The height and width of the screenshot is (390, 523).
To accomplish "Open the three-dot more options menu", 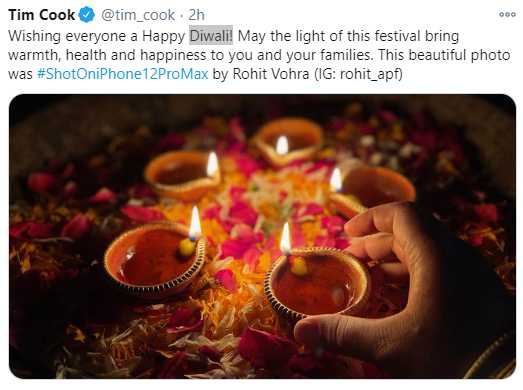I will 507,15.
